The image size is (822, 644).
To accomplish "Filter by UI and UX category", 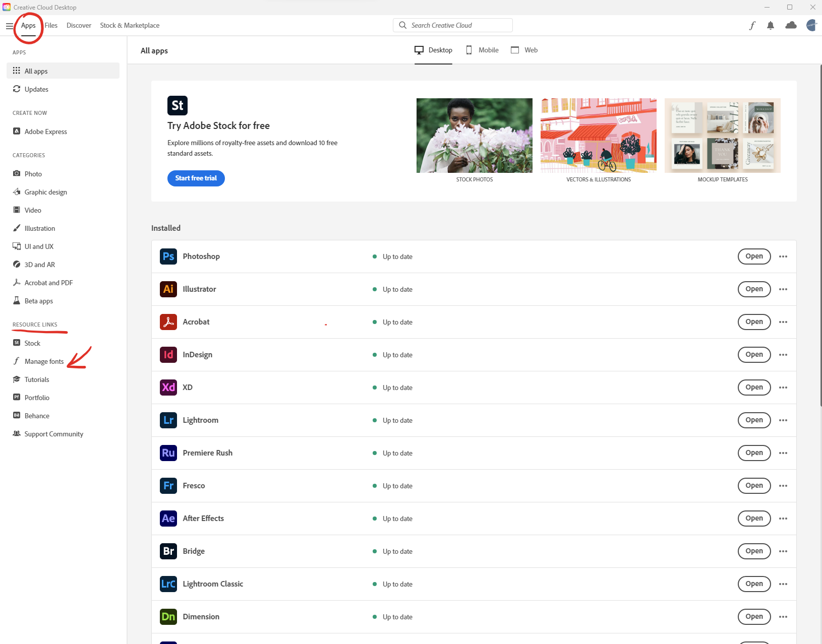I will pyautogui.click(x=63, y=246).
